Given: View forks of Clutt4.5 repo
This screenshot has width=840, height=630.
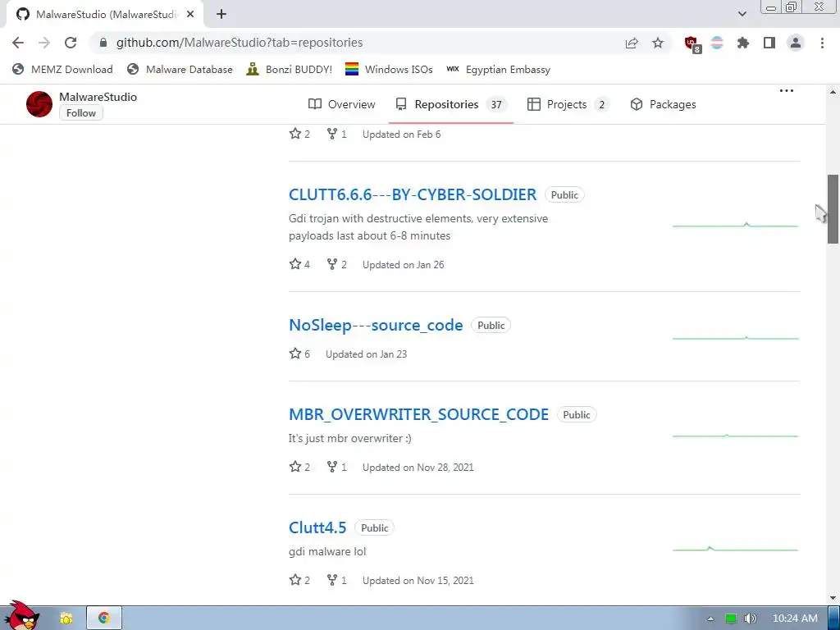Looking at the screenshot, I should point(337,580).
